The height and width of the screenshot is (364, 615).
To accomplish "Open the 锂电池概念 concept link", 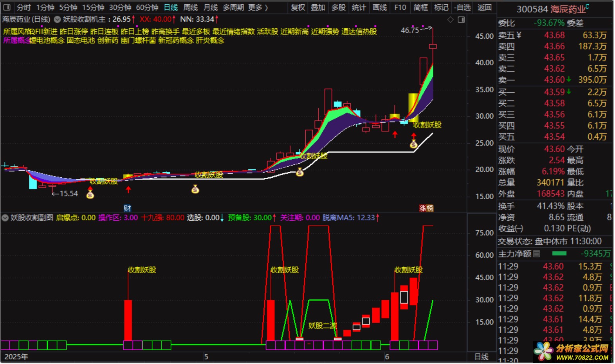I will pyautogui.click(x=47, y=40).
